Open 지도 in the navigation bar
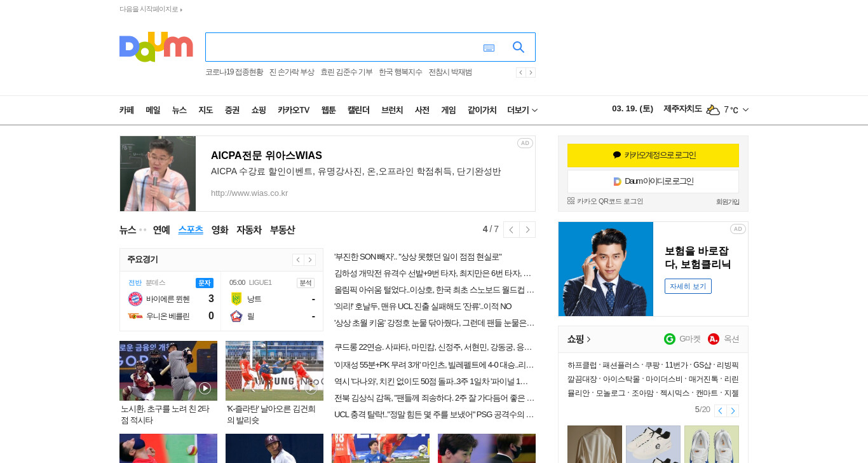 206,110
